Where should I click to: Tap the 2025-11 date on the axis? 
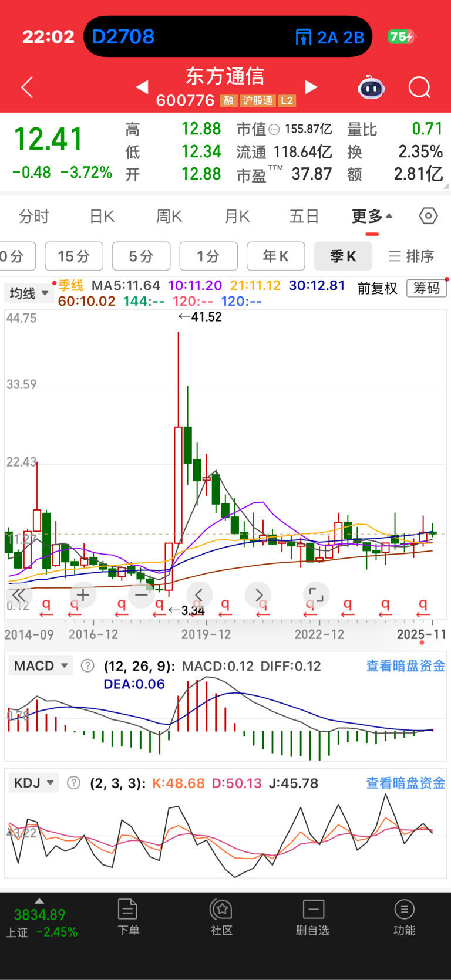coord(422,634)
